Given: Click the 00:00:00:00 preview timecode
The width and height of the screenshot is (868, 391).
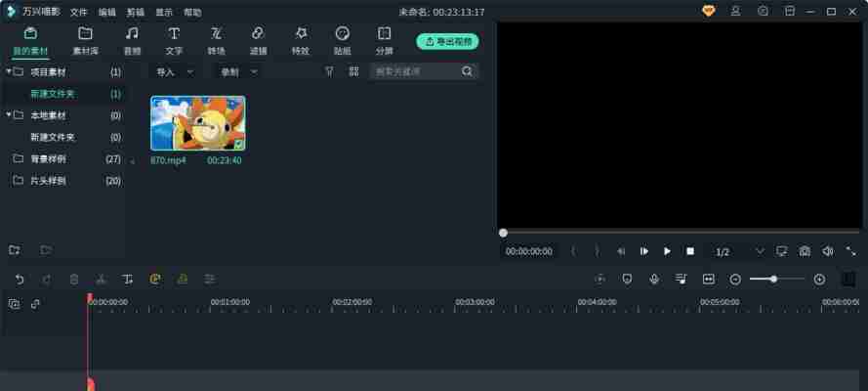Looking at the screenshot, I should [x=528, y=251].
